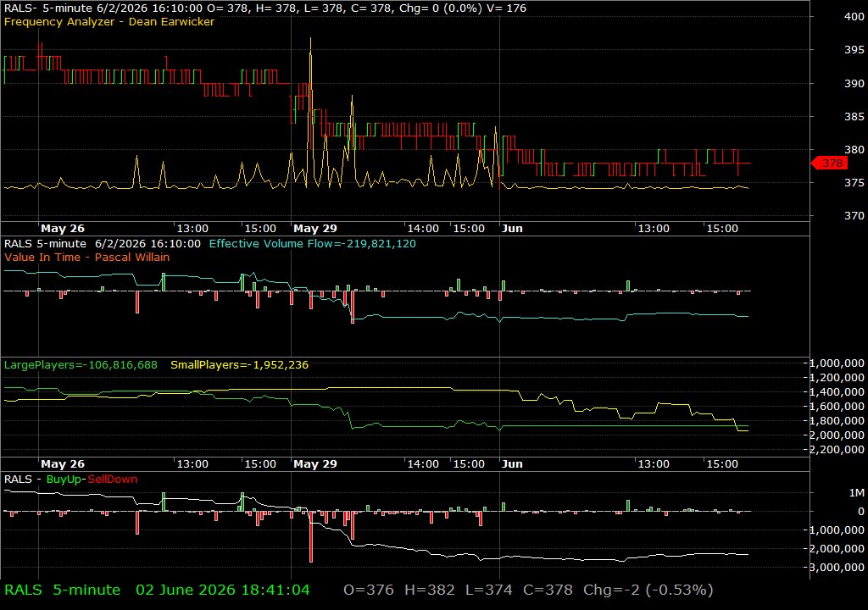This screenshot has height=610, width=868.
Task: Click the Effective Volume Flow=-219,821,120 readout
Action: [x=312, y=243]
